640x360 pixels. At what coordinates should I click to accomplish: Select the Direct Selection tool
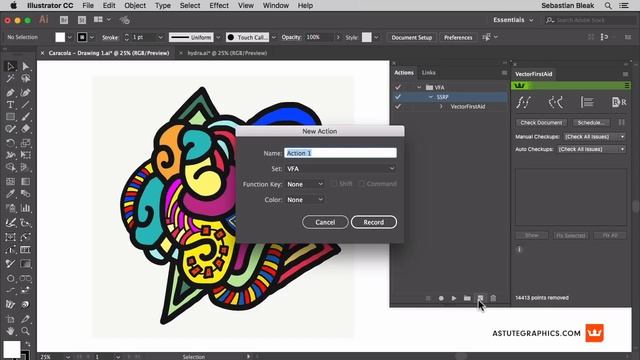click(25, 66)
